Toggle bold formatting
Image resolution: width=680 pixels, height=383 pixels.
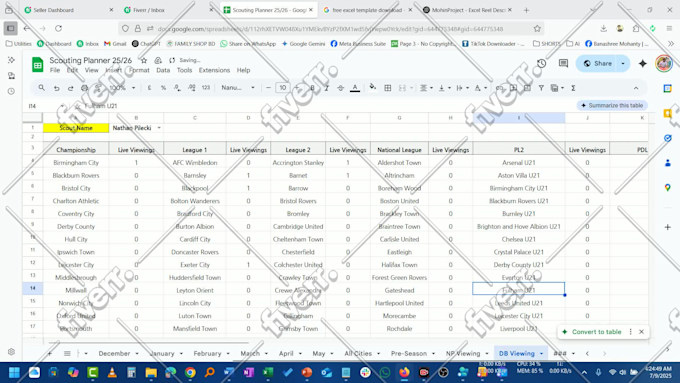click(312, 88)
